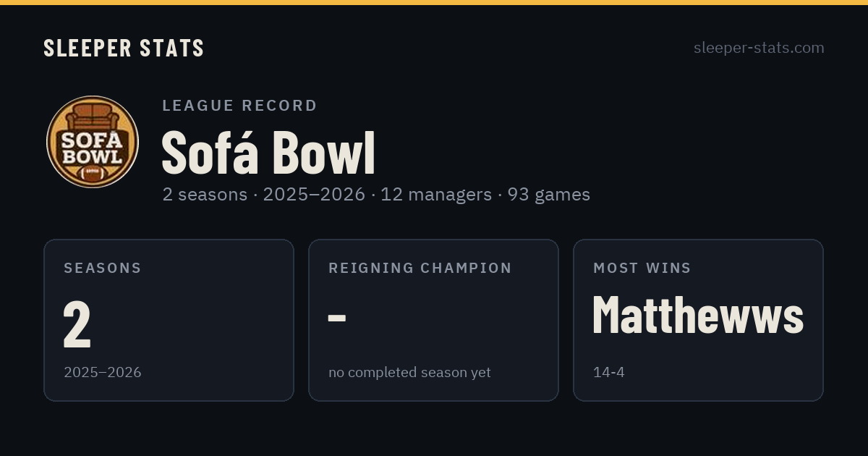Select the Sofá Bowl league name heading
The height and width of the screenshot is (456, 868).
tap(268, 152)
